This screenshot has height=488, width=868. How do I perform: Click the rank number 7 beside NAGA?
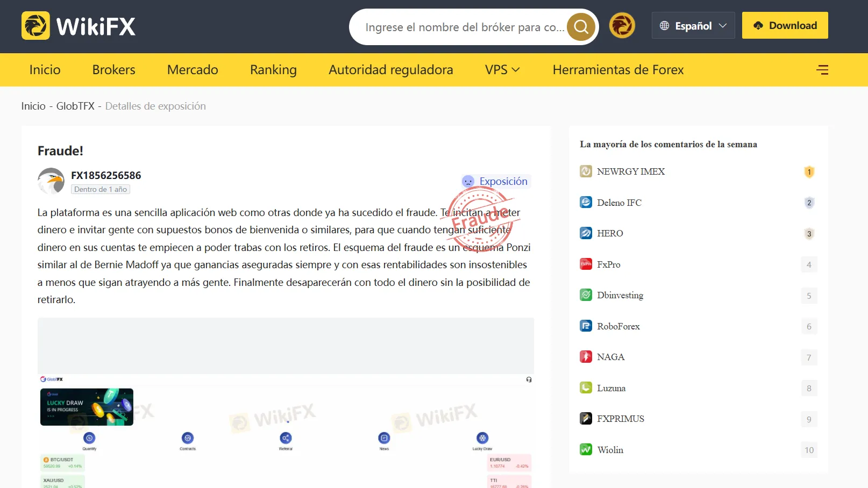(x=809, y=357)
